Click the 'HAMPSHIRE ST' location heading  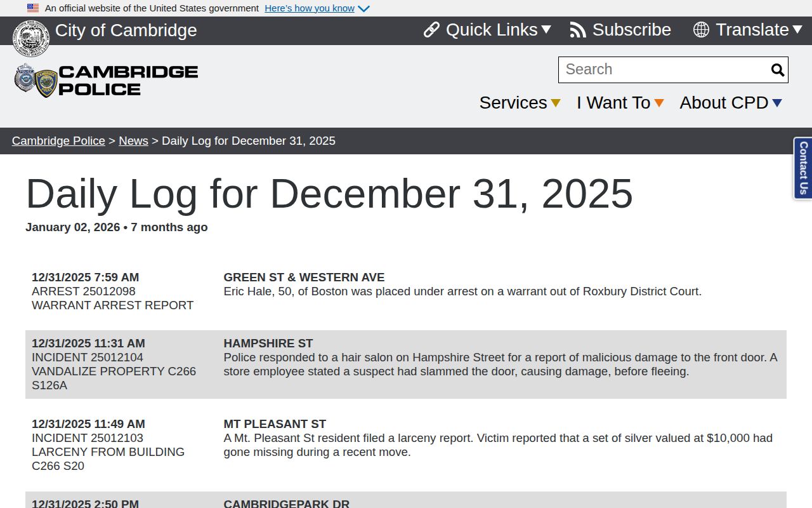(x=268, y=344)
